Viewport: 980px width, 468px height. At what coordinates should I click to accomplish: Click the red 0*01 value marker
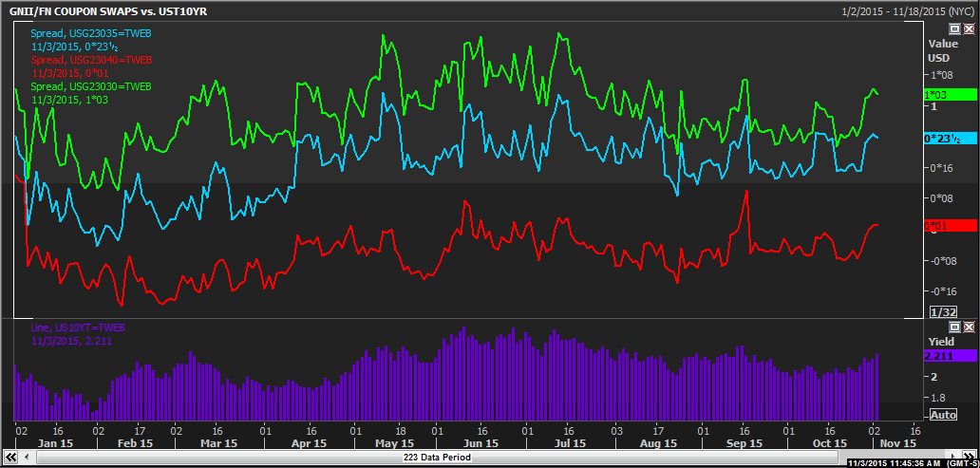[950, 226]
